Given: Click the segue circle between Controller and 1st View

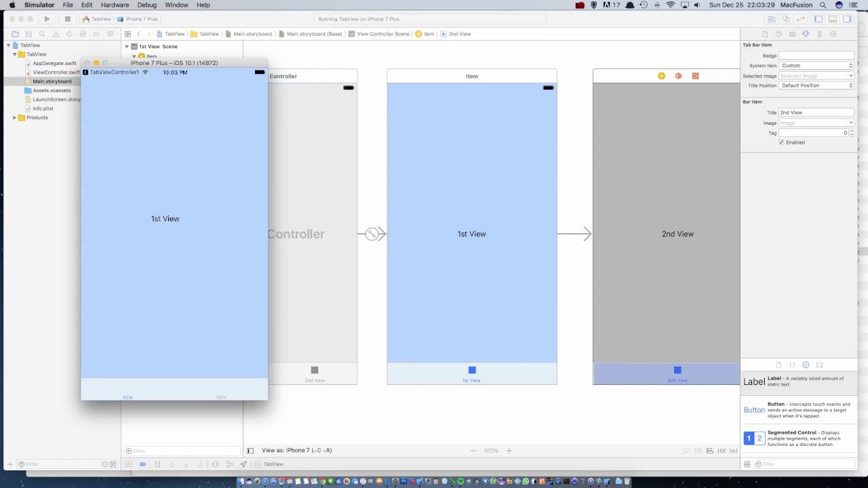Looking at the screenshot, I should [372, 234].
